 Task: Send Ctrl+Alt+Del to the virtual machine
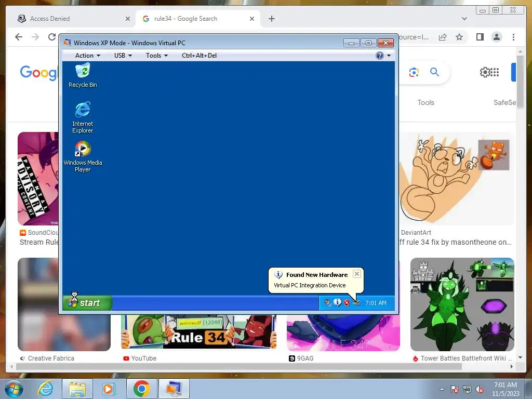click(199, 55)
